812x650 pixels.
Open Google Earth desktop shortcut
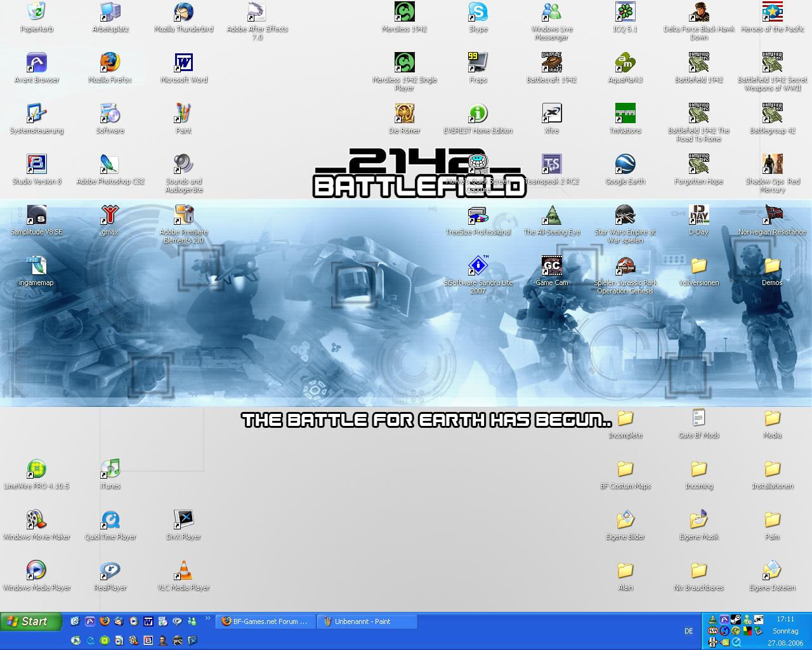(x=625, y=164)
